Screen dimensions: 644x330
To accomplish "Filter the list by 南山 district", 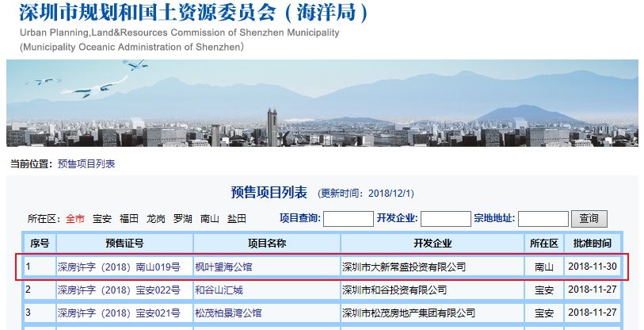I will (209, 219).
